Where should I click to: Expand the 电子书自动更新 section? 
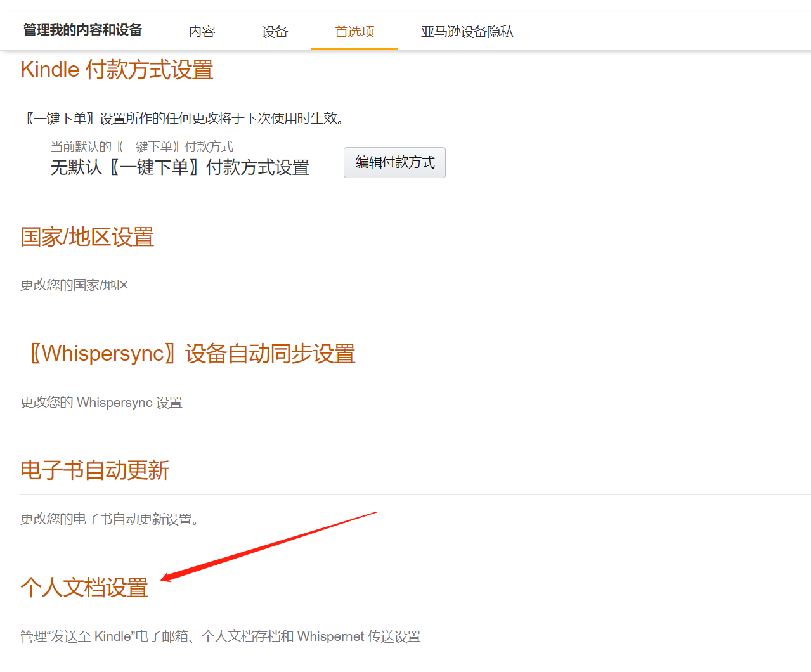point(95,470)
